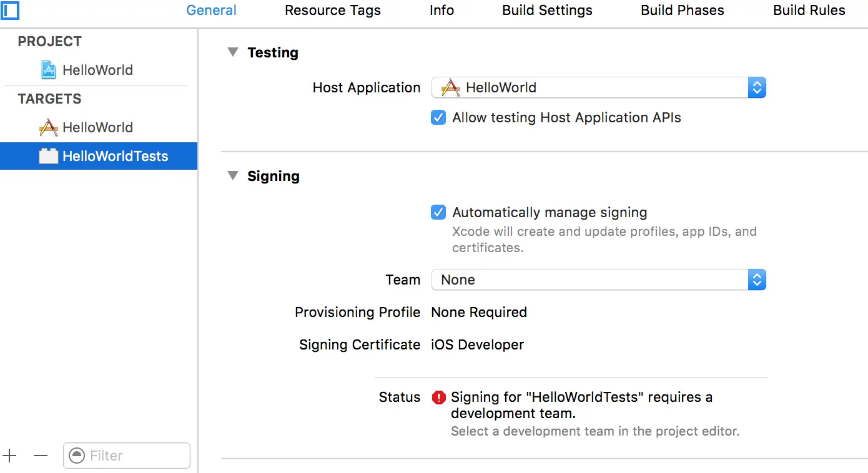Image resolution: width=868 pixels, height=473 pixels.
Task: Uncheck Allow testing Host Application APIs
Action: 438,117
